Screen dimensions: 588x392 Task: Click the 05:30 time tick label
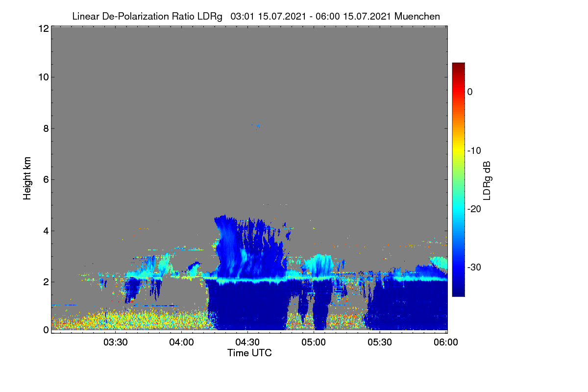[x=380, y=343]
